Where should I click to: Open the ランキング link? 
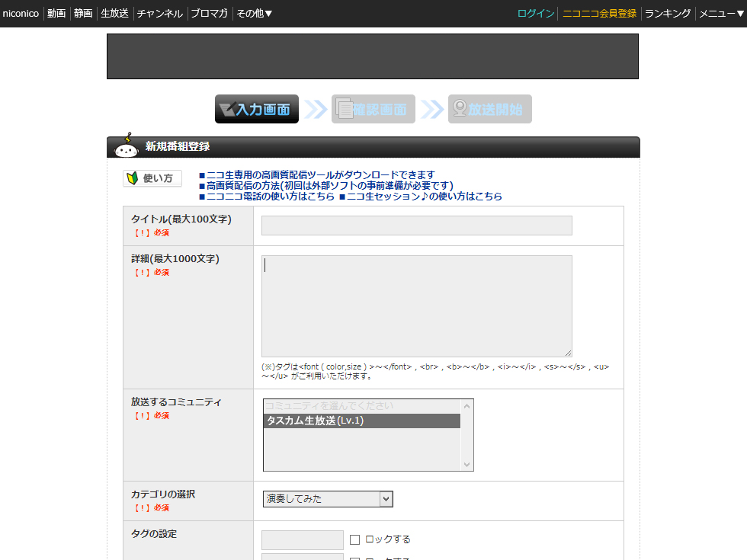point(668,14)
